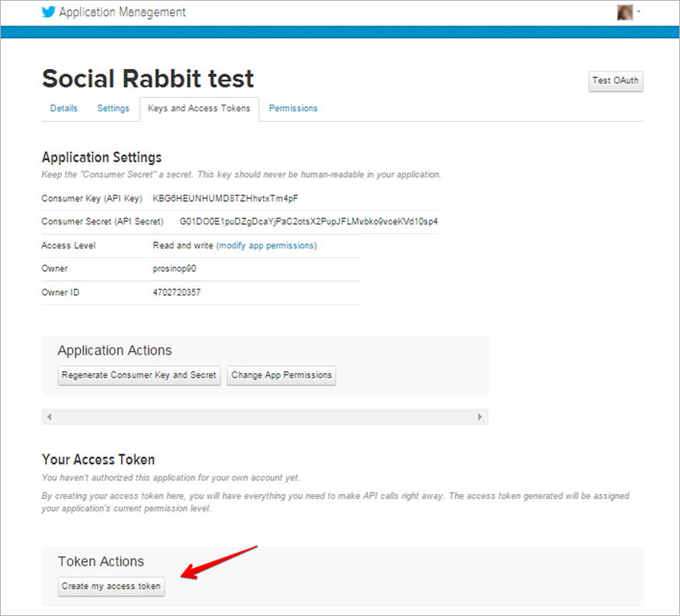This screenshot has width=680, height=616.
Task: Click the Test OAuth button
Action: 616,81
